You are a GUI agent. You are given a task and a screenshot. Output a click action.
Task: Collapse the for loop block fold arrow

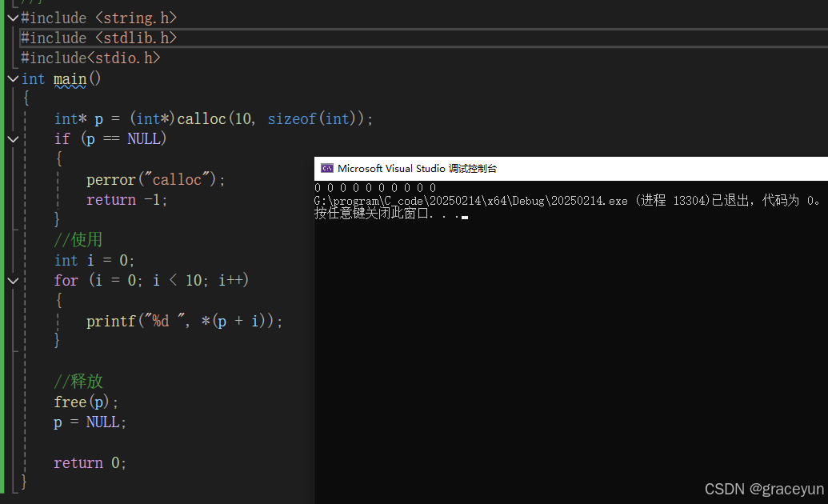14,281
